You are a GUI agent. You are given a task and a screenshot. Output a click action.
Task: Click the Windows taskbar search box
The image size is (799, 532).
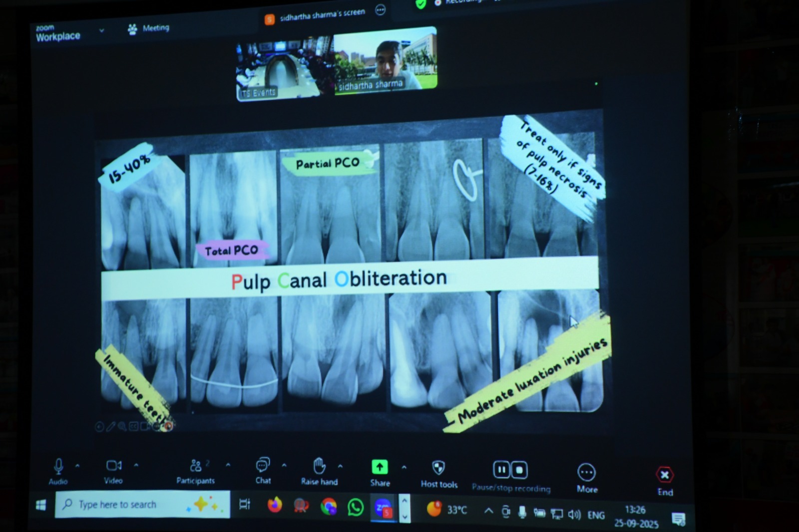pyautogui.click(x=142, y=505)
